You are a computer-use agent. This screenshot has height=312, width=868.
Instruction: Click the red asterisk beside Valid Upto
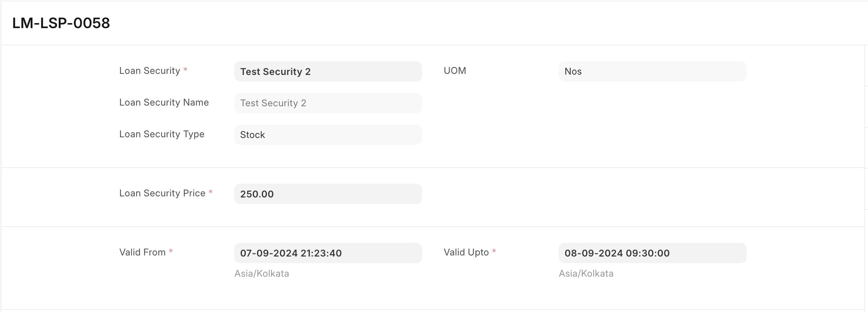(494, 251)
